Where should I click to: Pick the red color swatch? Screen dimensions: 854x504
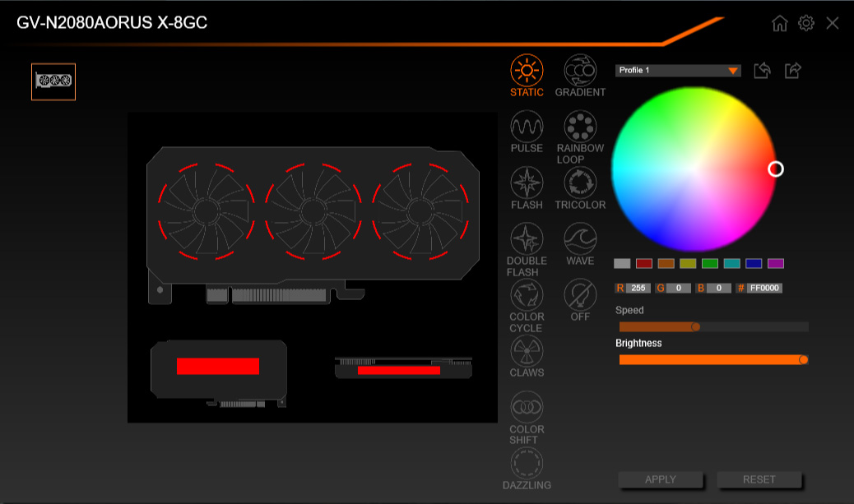point(643,263)
